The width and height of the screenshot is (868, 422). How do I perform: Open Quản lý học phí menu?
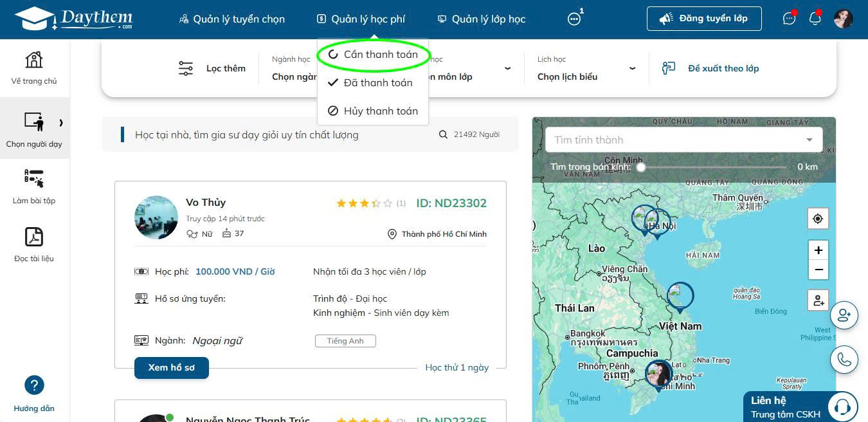pos(361,19)
